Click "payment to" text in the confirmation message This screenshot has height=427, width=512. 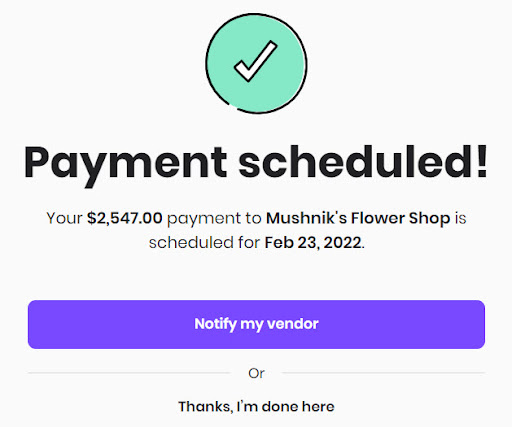point(214,219)
